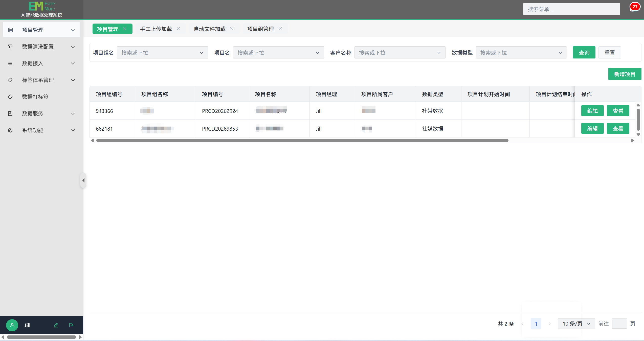Viewport: 644px width, 341px height.
Task: Click the edit profile pencil icon
Action: click(56, 325)
